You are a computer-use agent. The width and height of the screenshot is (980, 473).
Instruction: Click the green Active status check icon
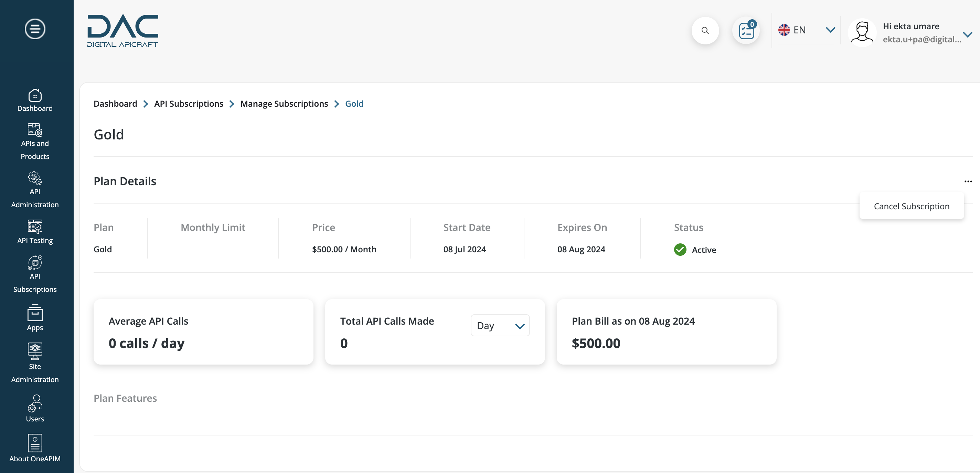[x=680, y=250]
